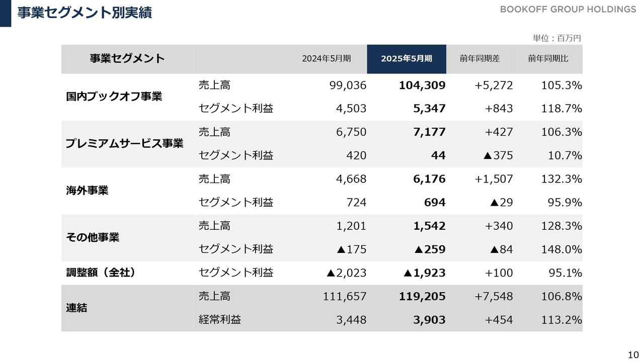Select the BOOKOFF GROUP HOLDINGS logo text
The image size is (644, 362).
click(568, 10)
